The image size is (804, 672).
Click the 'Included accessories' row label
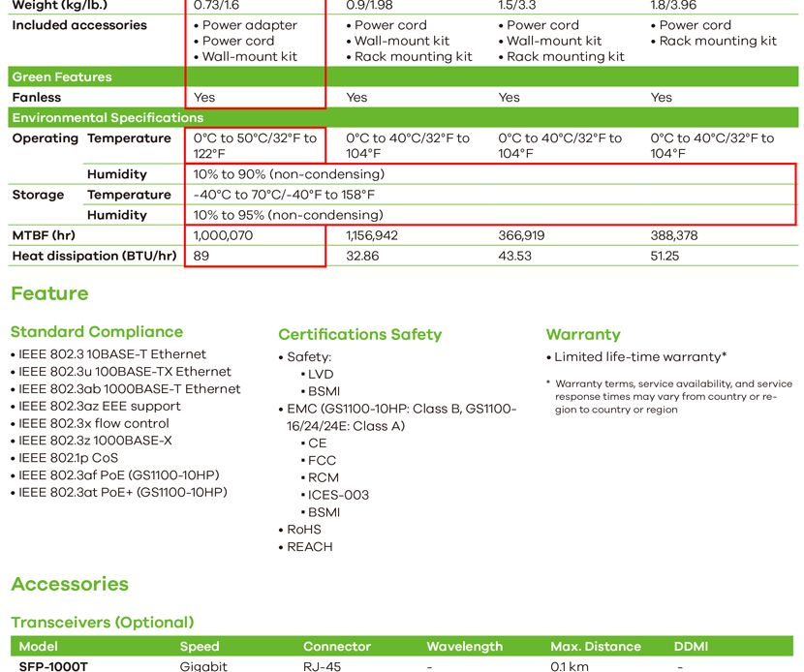coord(79,25)
